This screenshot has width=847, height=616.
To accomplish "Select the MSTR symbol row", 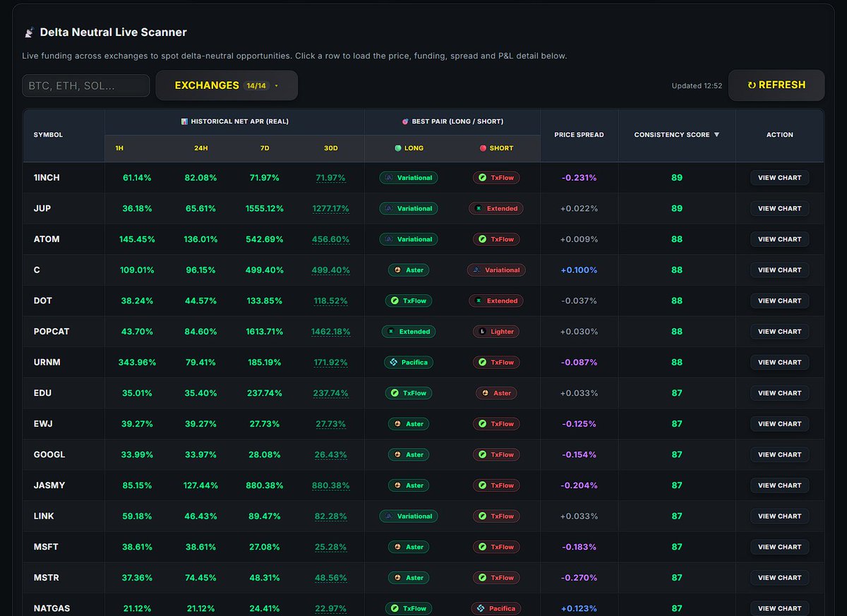I will click(423, 578).
